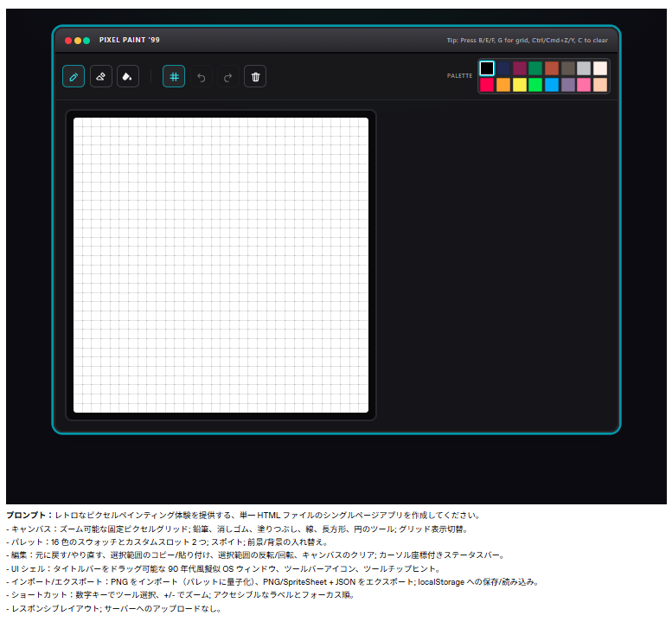Viewport: 672px width, 622px height.
Task: Click the white pixel canvas
Action: click(221, 265)
